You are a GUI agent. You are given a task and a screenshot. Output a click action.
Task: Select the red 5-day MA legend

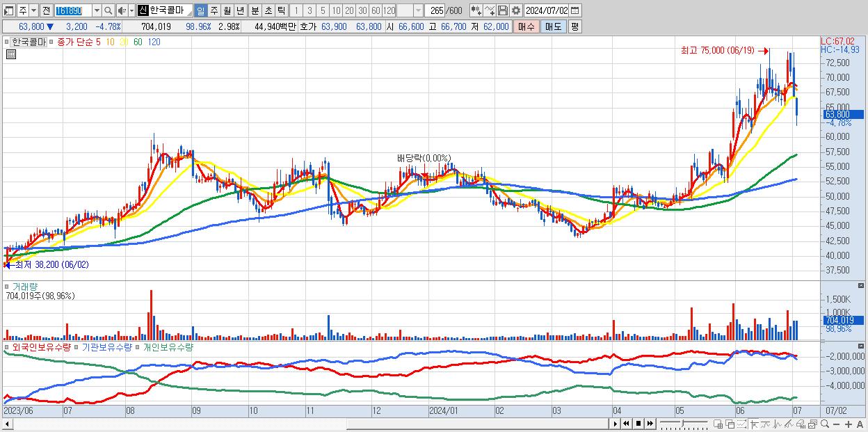pyautogui.click(x=99, y=42)
